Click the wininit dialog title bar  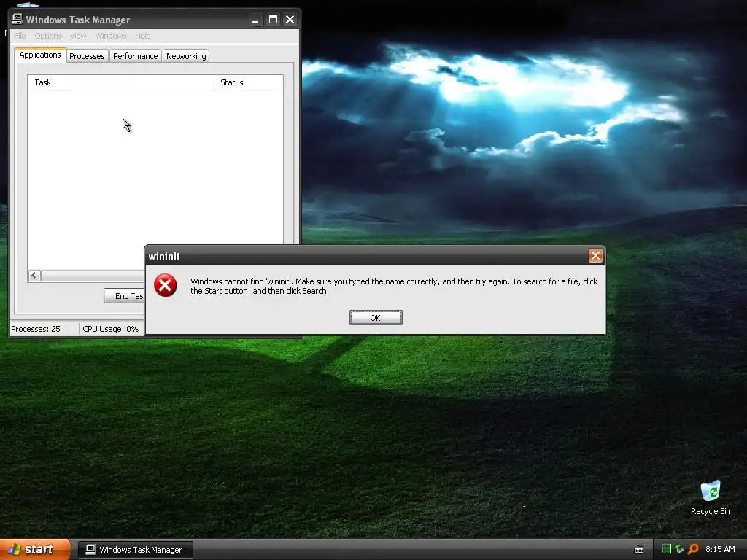point(367,256)
